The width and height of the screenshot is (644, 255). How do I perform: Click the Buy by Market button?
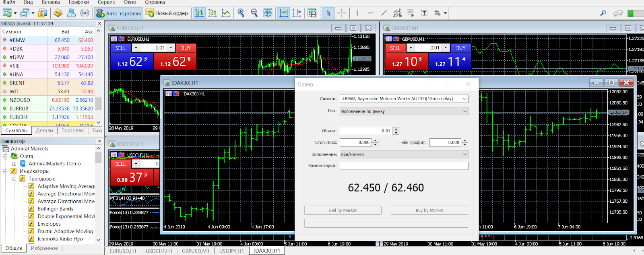coord(429,210)
